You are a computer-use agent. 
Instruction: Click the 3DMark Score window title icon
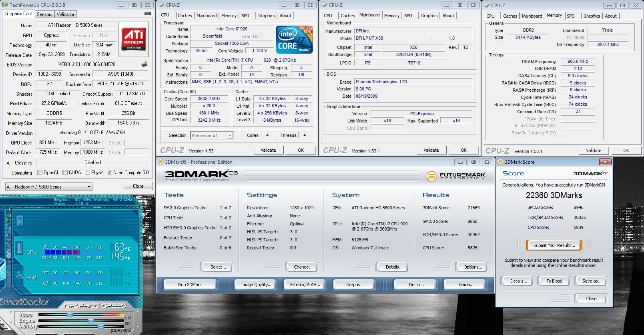(500, 162)
